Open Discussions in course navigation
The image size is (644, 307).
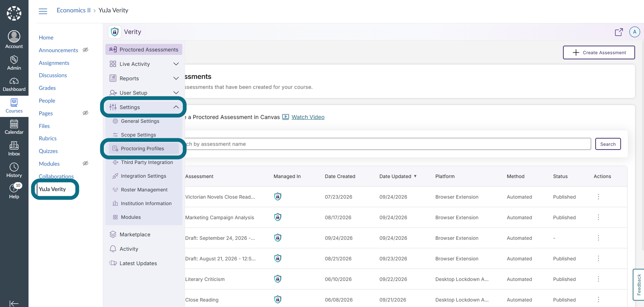coord(53,75)
